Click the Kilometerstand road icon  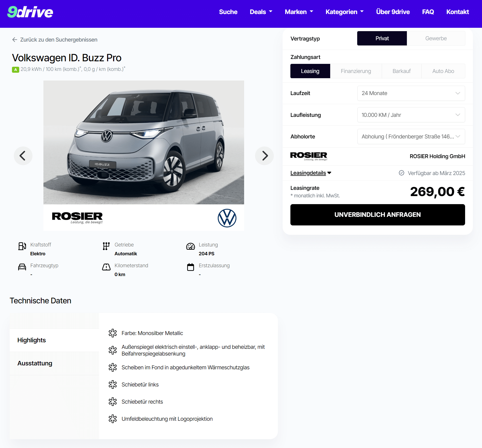point(106,267)
